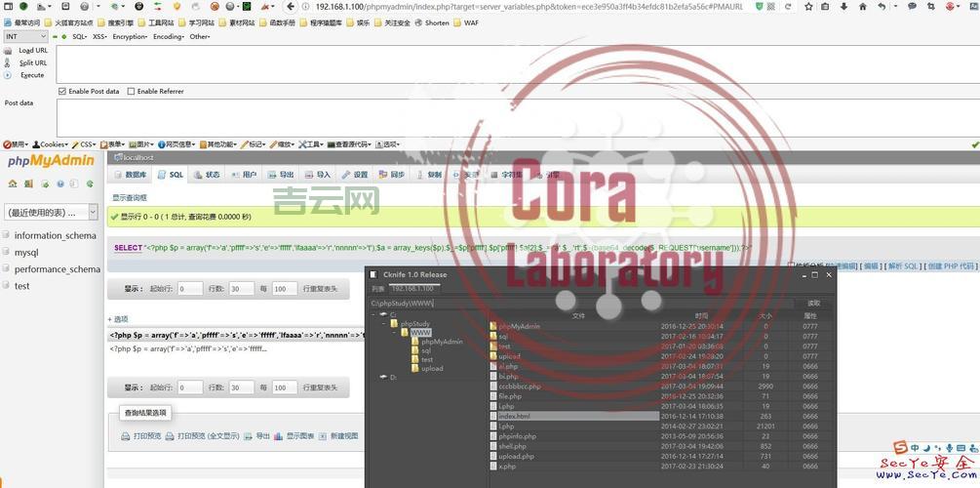Click the shell.php file icon
The height and width of the screenshot is (488, 980).
[493, 446]
